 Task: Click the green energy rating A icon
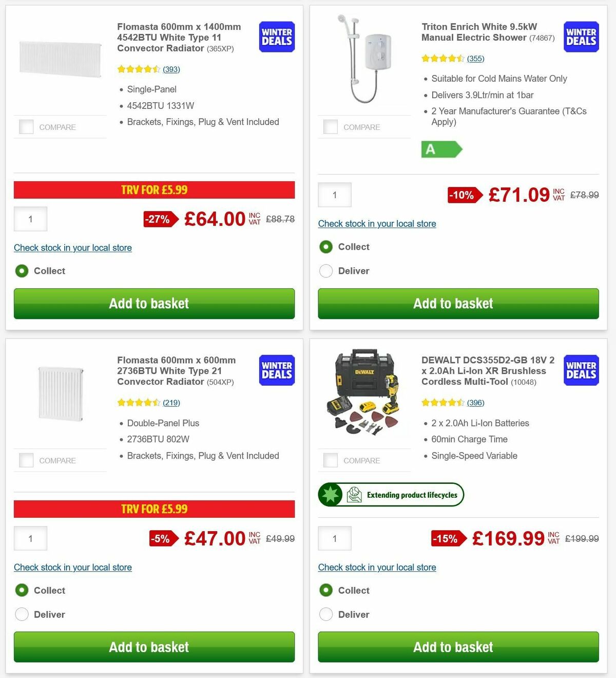point(440,149)
